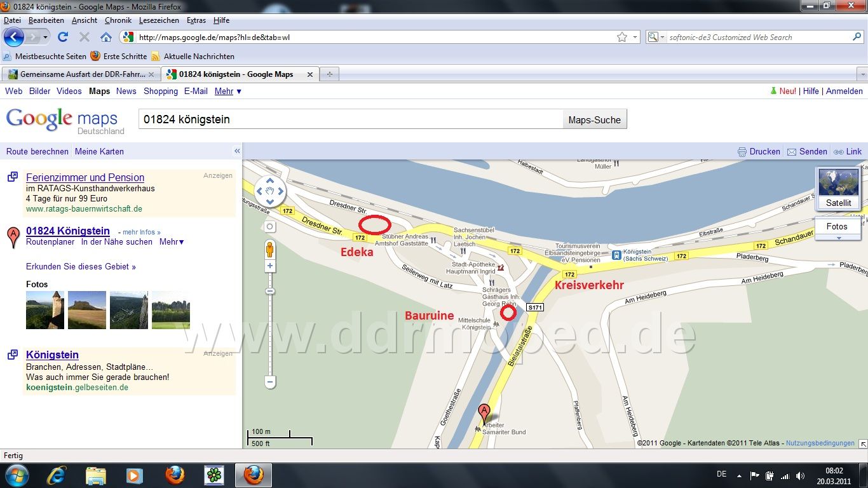Open URL history dropdown arrow

pyautogui.click(x=635, y=37)
